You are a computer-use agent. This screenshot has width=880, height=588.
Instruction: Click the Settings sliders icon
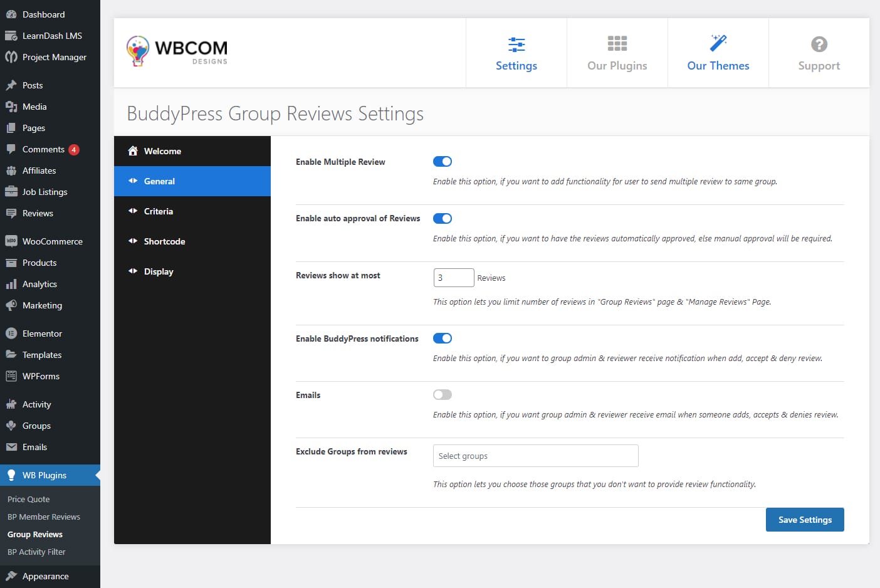pyautogui.click(x=516, y=44)
